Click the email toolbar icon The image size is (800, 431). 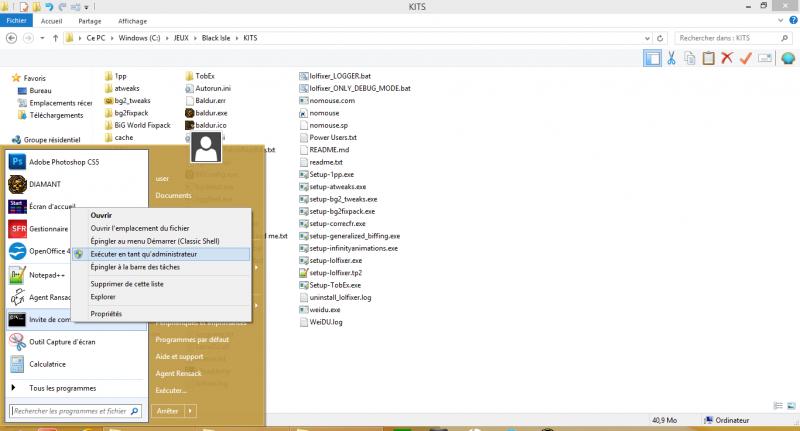764,58
